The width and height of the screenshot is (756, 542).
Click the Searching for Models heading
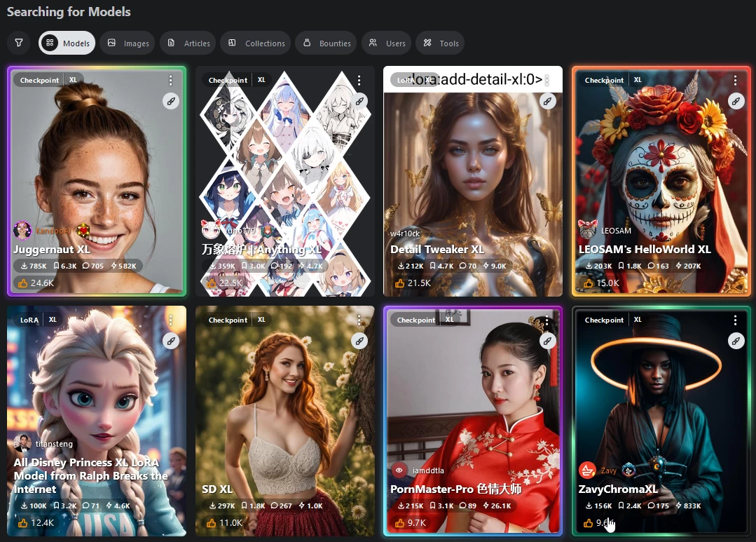[69, 12]
